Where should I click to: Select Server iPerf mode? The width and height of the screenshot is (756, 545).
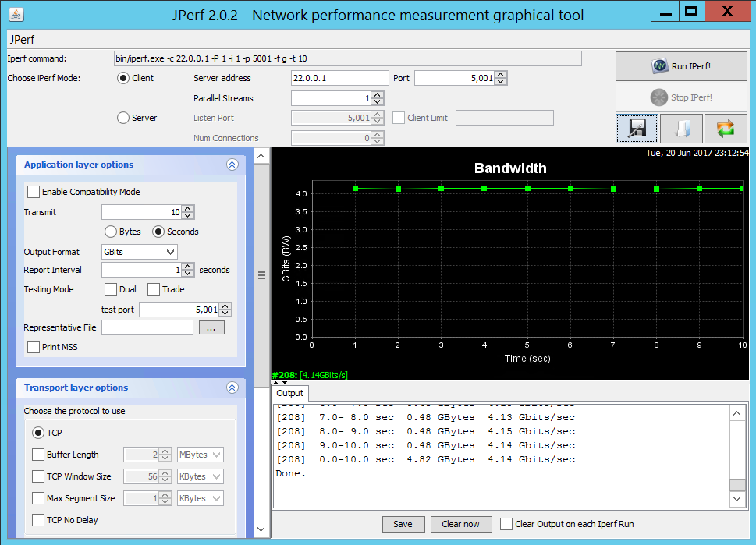pos(123,118)
